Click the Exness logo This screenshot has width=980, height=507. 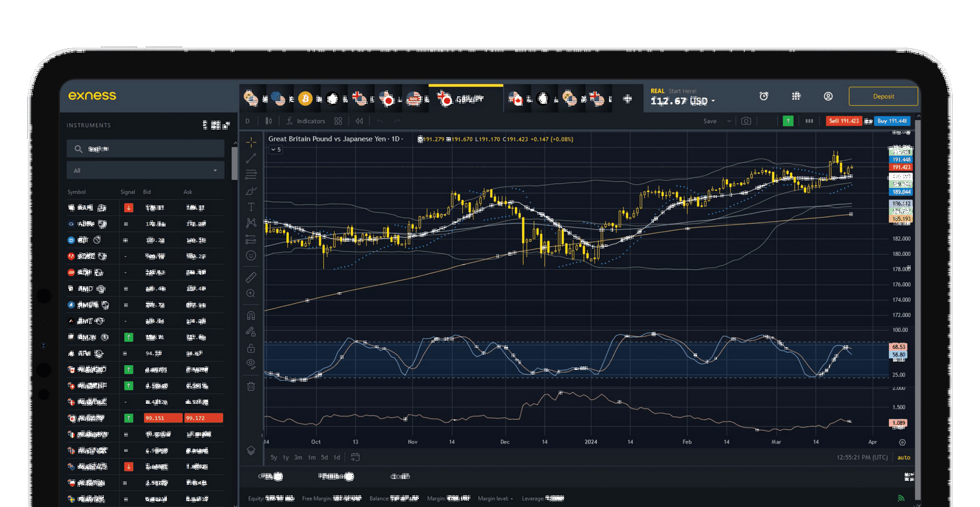[x=92, y=96]
